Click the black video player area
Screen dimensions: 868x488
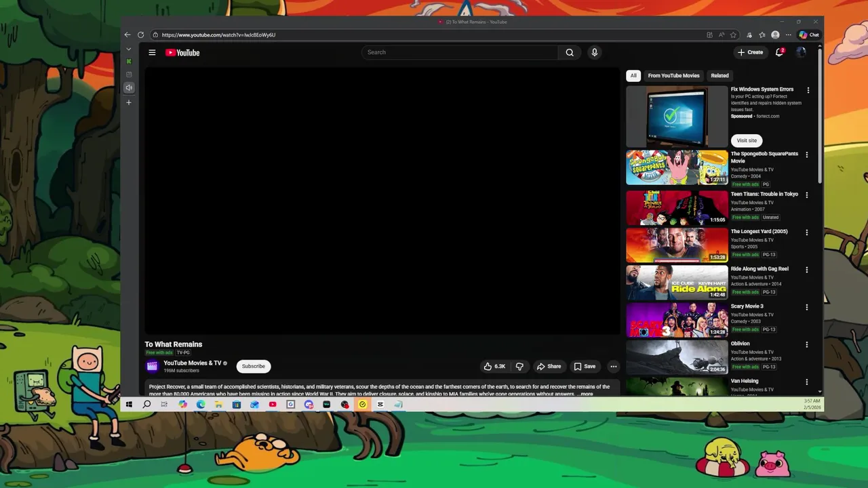pos(382,201)
